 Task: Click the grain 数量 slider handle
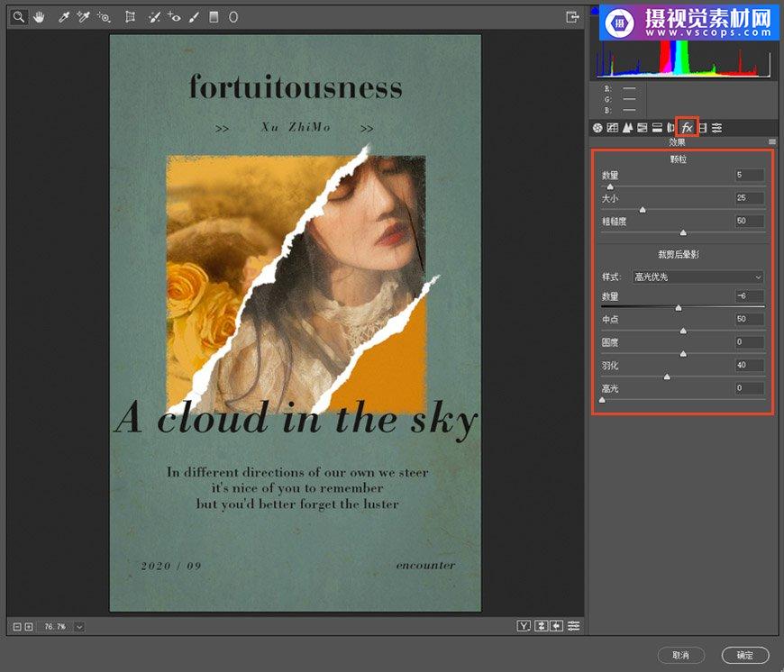tap(610, 186)
